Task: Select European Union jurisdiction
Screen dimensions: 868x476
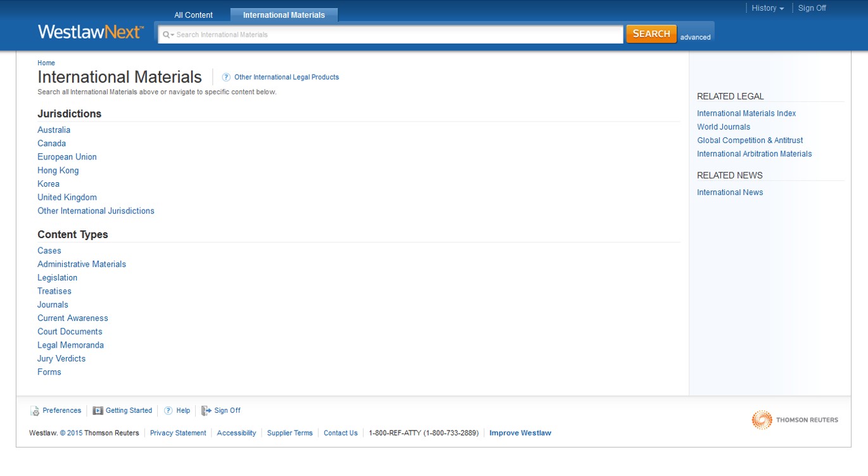Action: (x=67, y=157)
